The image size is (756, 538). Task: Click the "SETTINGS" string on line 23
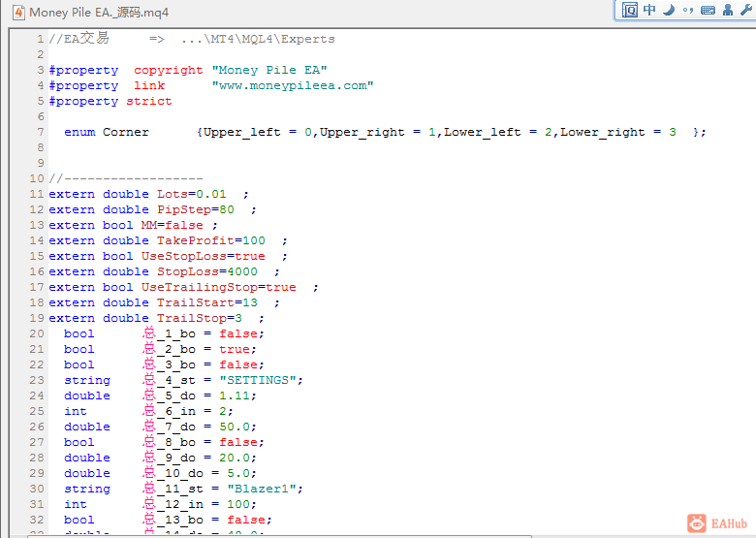[258, 380]
